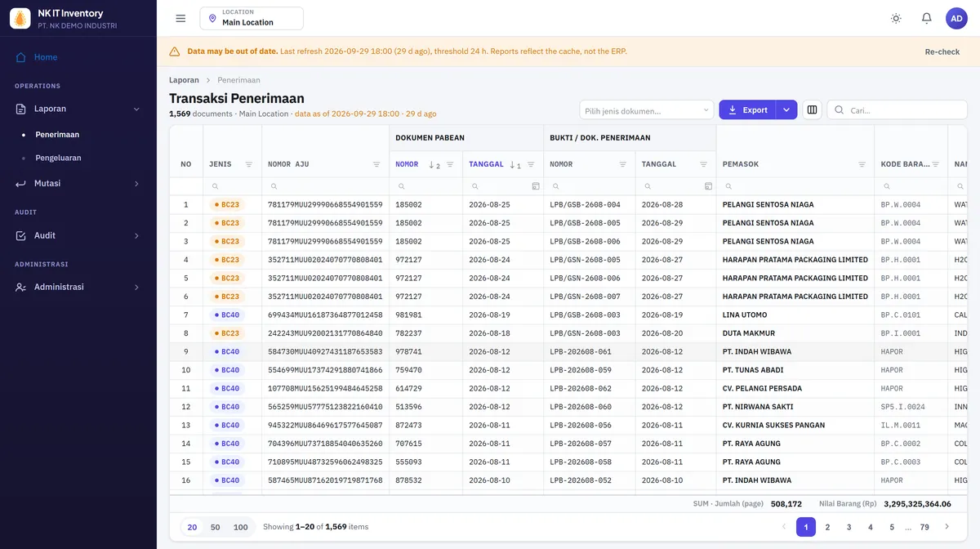Image resolution: width=980 pixels, height=549 pixels.
Task: Open filter for Bukti Penerimaan NOMOR column
Action: pos(623,164)
